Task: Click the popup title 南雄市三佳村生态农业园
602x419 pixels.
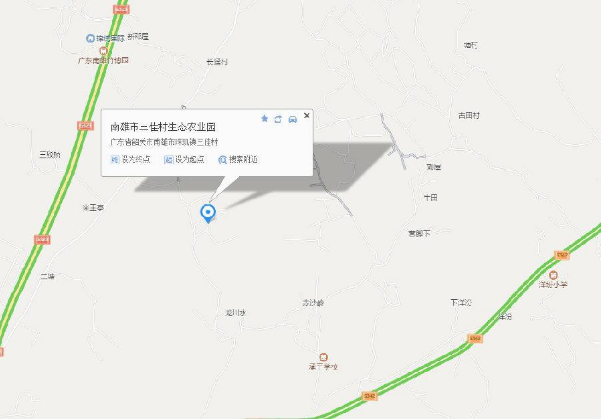Action: (x=163, y=127)
